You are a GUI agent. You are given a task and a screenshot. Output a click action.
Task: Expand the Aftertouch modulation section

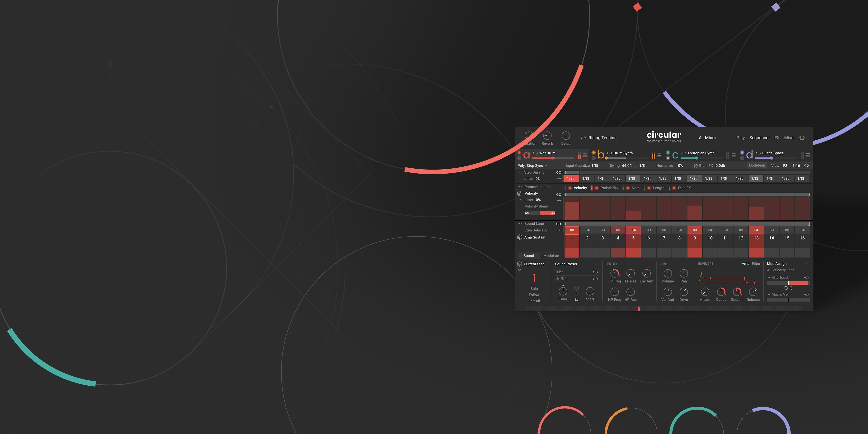[x=769, y=278]
